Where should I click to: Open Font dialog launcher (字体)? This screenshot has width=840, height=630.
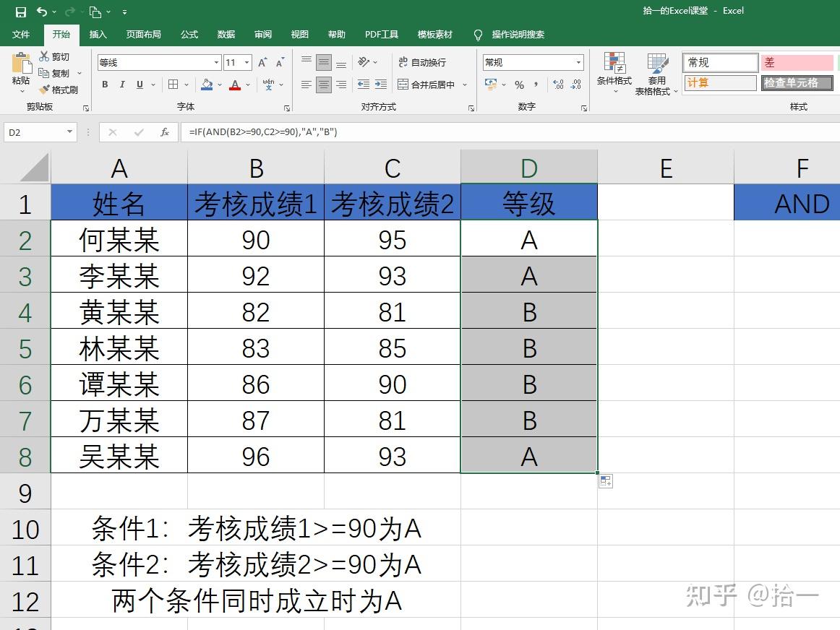pos(287,108)
